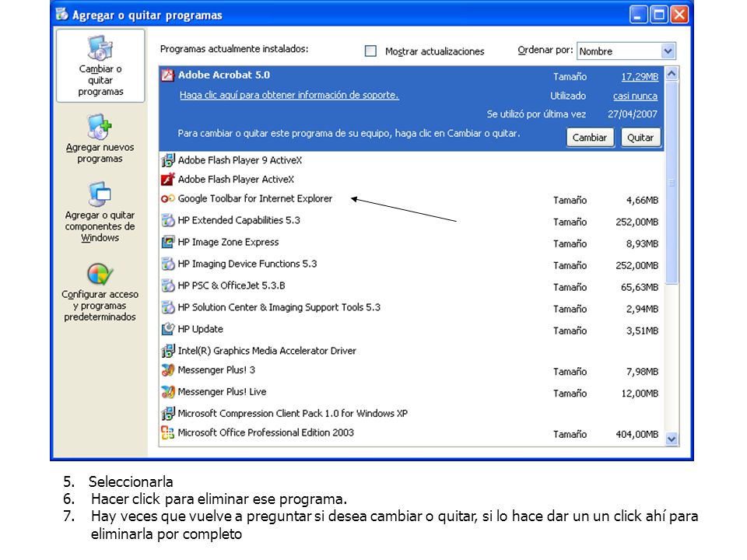This screenshot has width=747, height=560.
Task: Click the HP Solution Center icon
Action: click(168, 308)
